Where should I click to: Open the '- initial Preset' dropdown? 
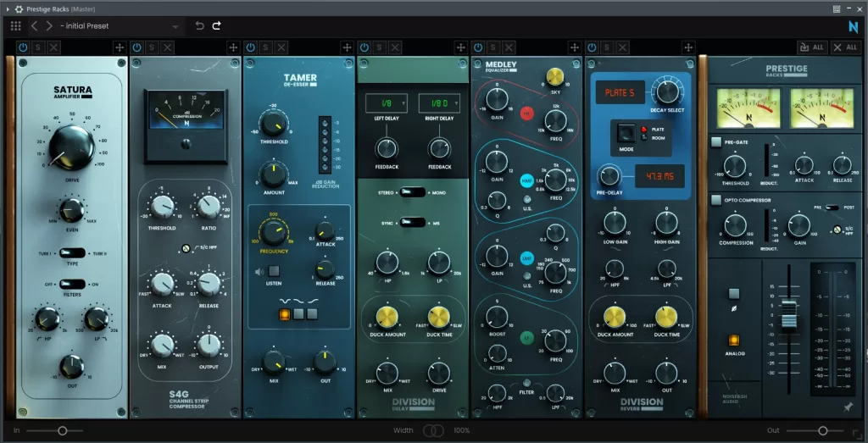point(120,26)
